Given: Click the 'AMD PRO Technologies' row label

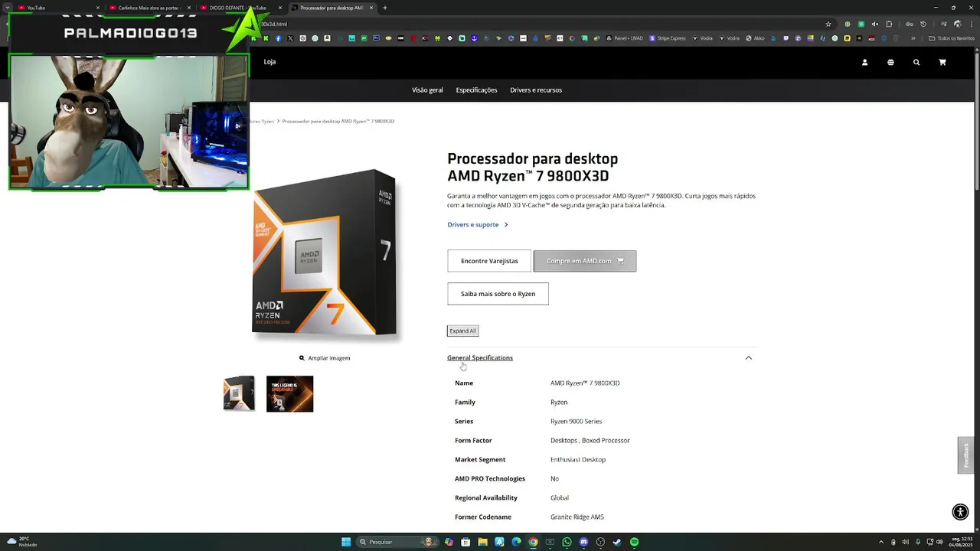Looking at the screenshot, I should click(490, 479).
